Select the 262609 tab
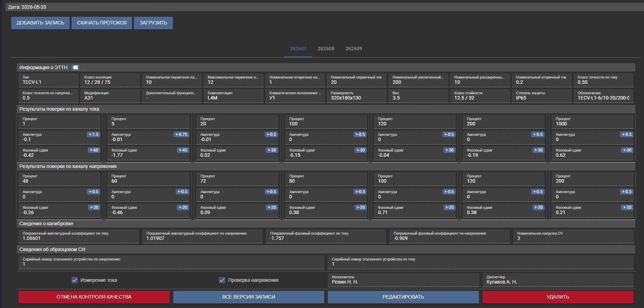644x308 pixels. [x=354, y=49]
